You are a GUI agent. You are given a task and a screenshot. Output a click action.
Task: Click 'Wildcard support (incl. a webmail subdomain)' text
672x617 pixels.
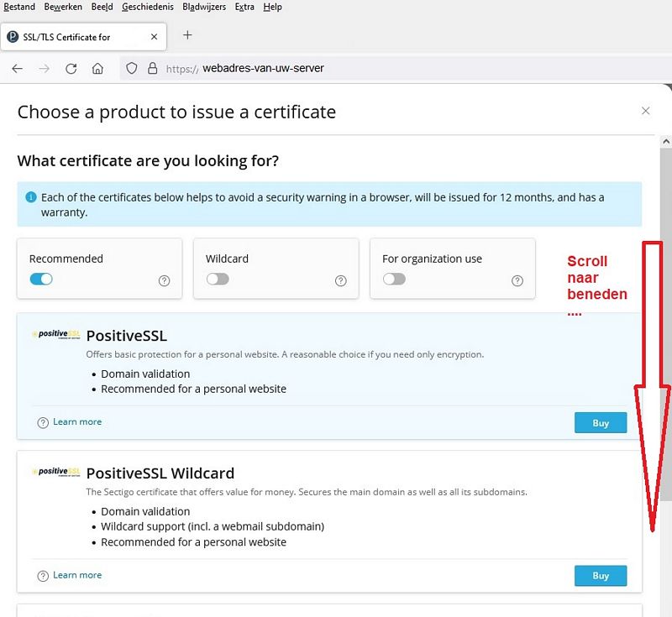tap(213, 526)
